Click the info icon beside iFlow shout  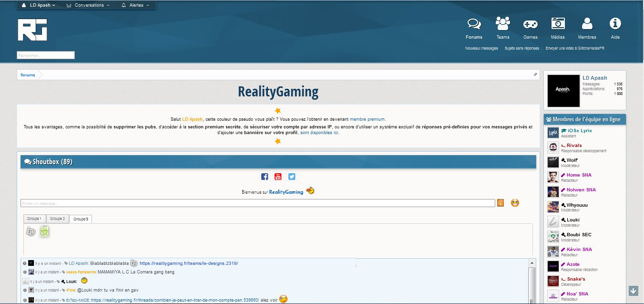point(24,290)
